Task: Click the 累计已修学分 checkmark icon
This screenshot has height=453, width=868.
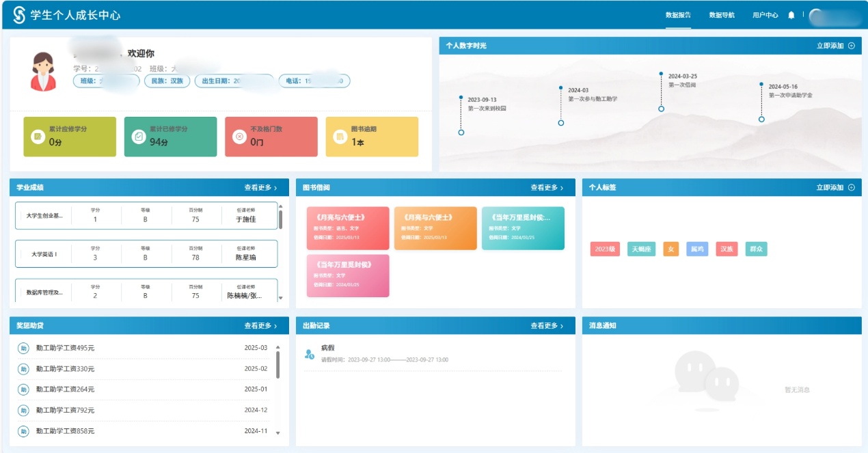Action: point(139,137)
